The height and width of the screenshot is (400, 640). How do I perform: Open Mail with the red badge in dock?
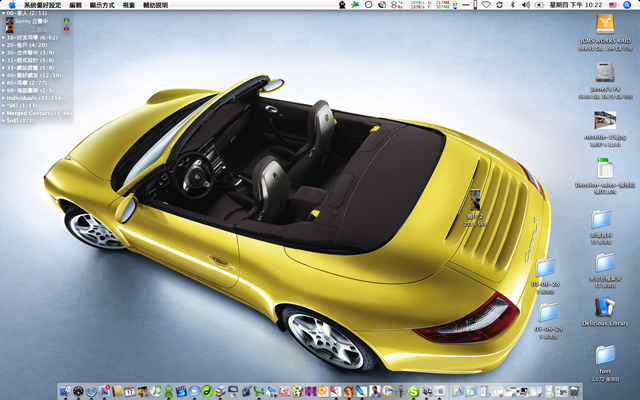click(x=104, y=391)
